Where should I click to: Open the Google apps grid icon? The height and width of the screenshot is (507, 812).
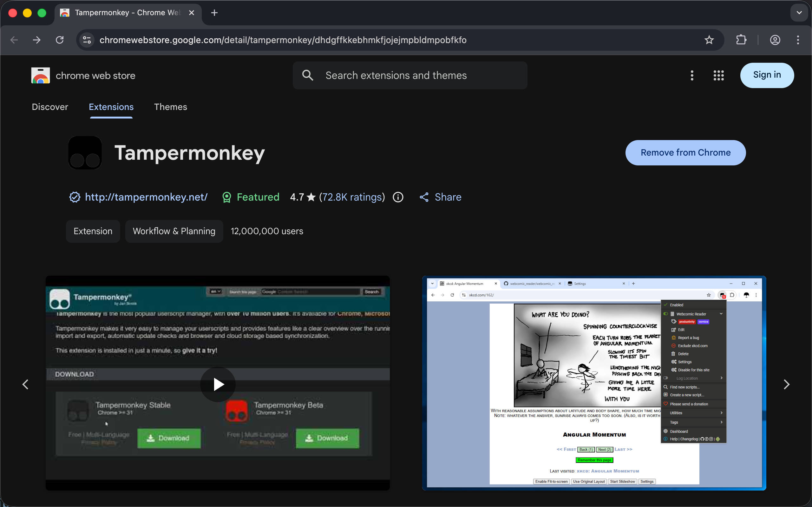(x=718, y=75)
